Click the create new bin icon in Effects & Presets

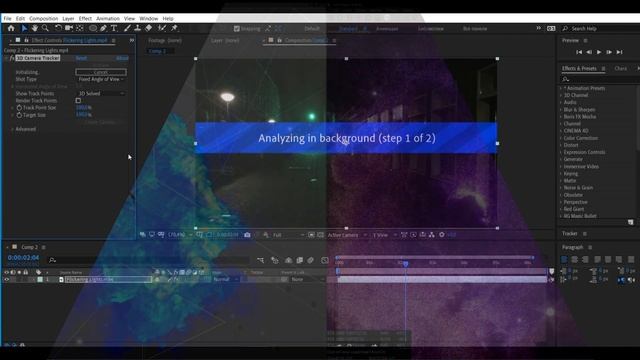(x=631, y=222)
